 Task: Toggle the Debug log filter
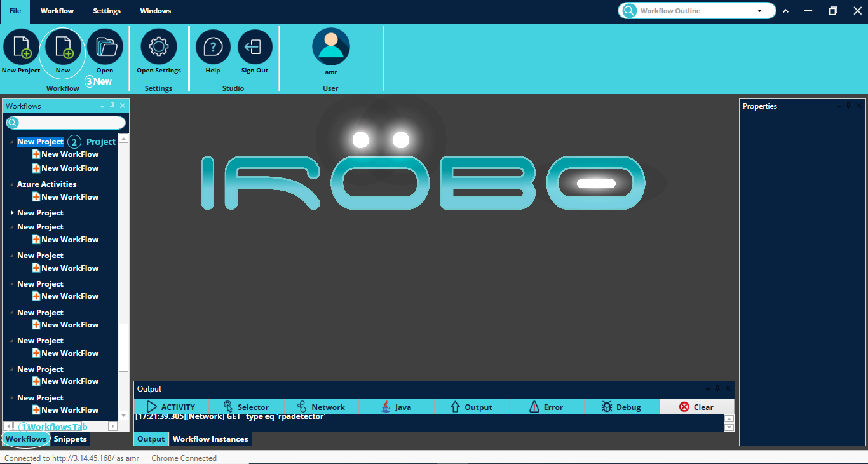coord(621,407)
